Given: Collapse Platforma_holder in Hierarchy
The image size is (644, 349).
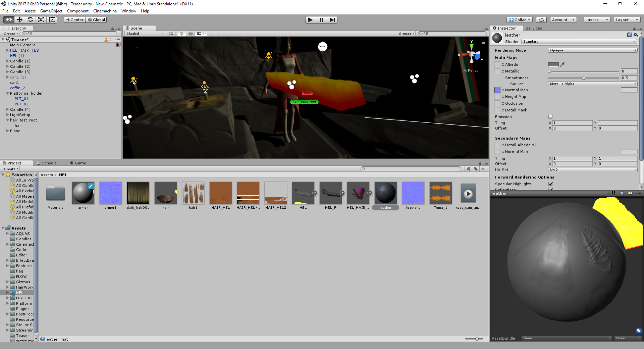Looking at the screenshot, I should pos(7,93).
